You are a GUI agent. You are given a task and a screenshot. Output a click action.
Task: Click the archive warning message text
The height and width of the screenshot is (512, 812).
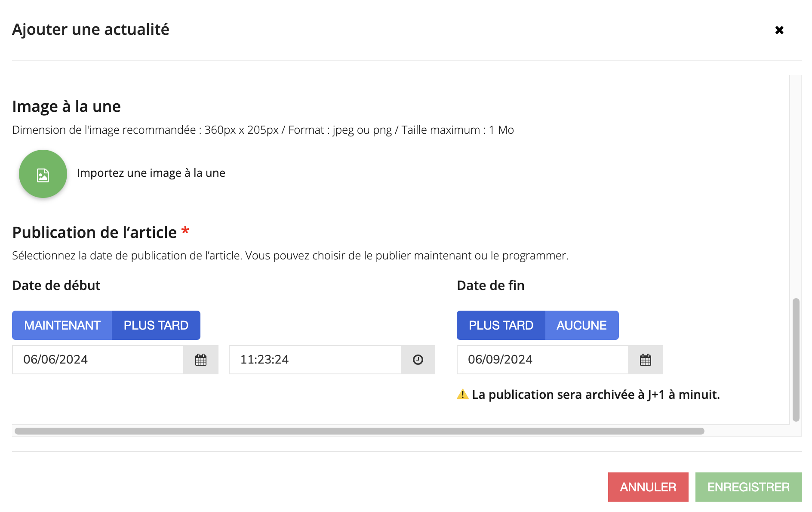coord(596,395)
